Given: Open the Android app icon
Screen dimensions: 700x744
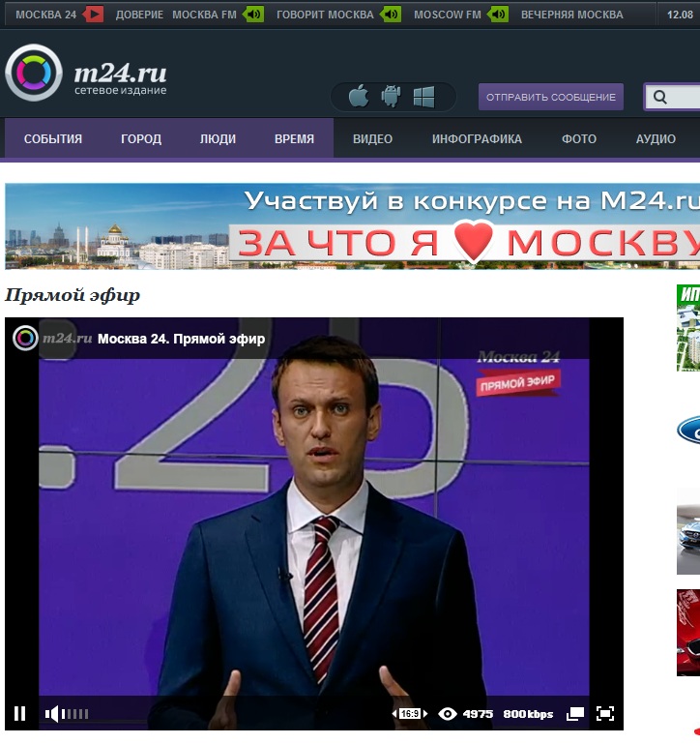Looking at the screenshot, I should click(391, 97).
